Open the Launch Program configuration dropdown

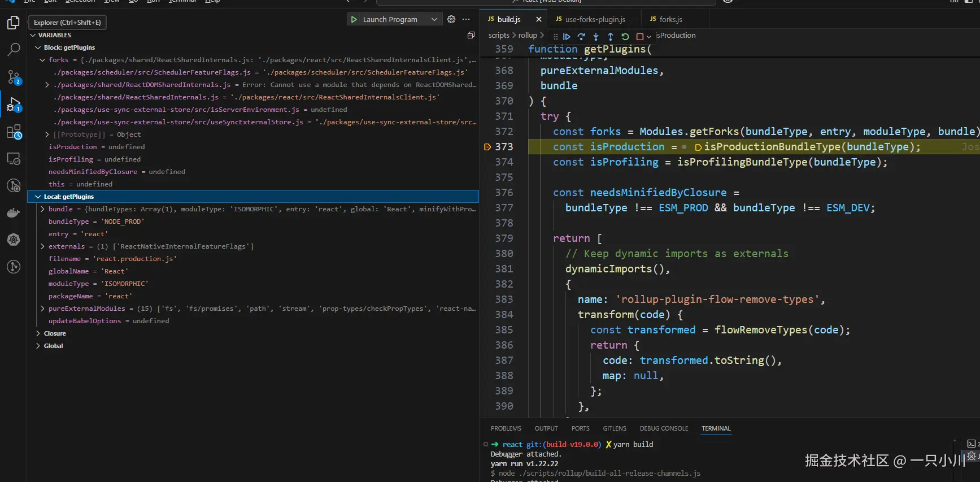click(434, 19)
